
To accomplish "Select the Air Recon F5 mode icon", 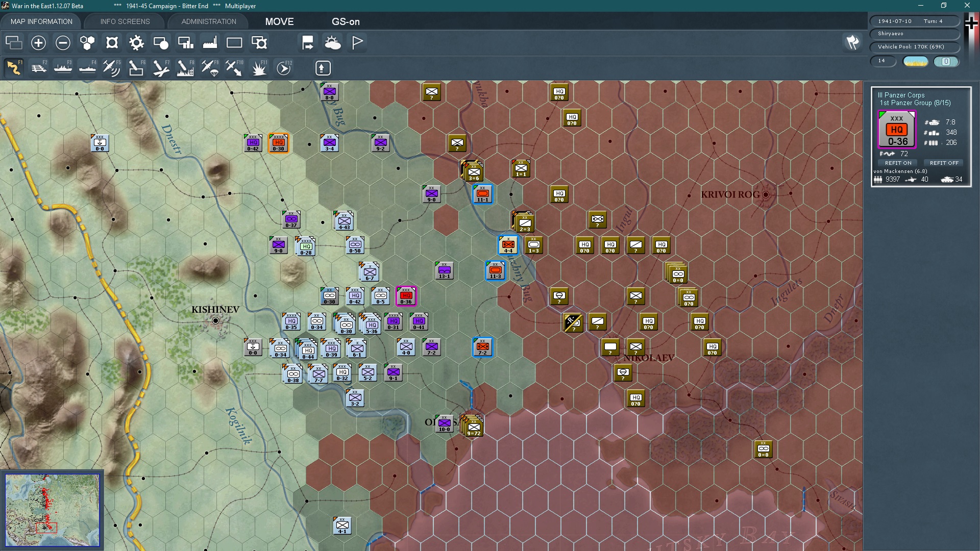I will coord(112,68).
